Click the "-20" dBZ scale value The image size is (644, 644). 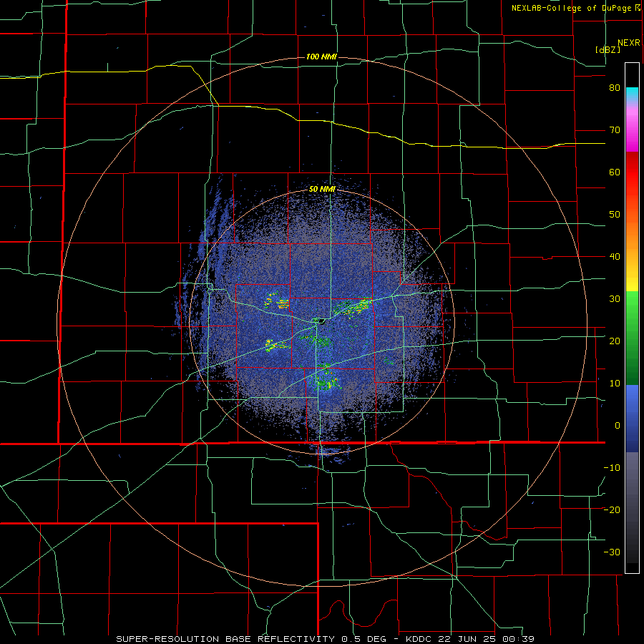[612, 510]
